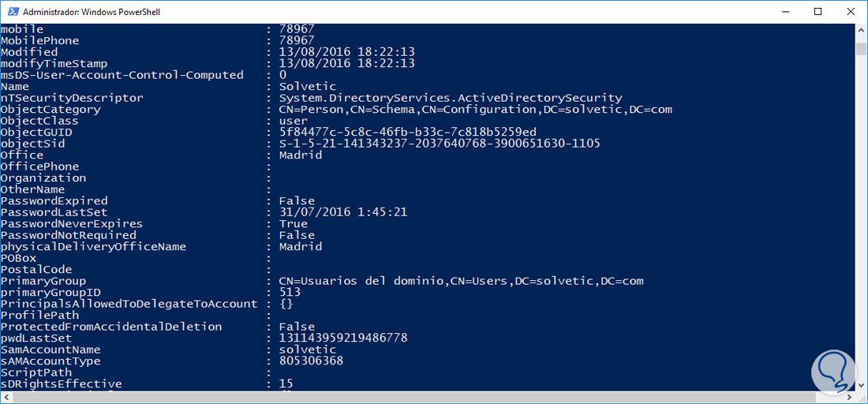Viewport: 868px width, 404px height.
Task: Maximize the PowerShell window
Action: pos(817,12)
